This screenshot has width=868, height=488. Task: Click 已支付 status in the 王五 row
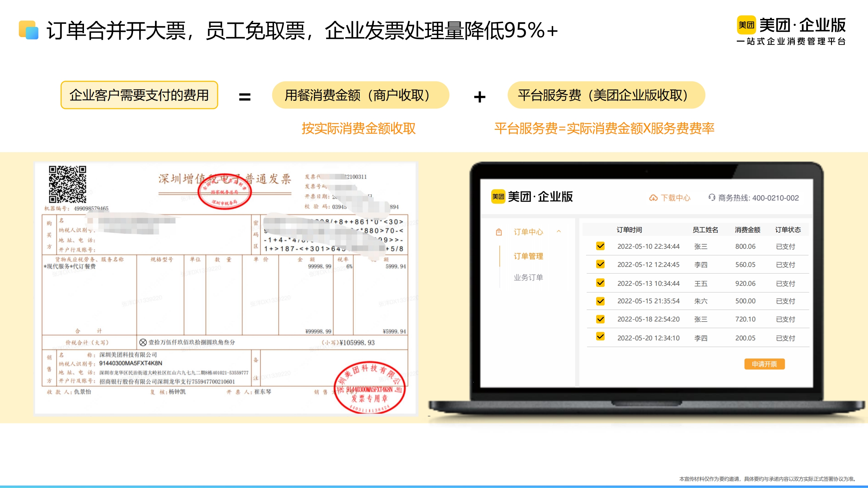[785, 284]
